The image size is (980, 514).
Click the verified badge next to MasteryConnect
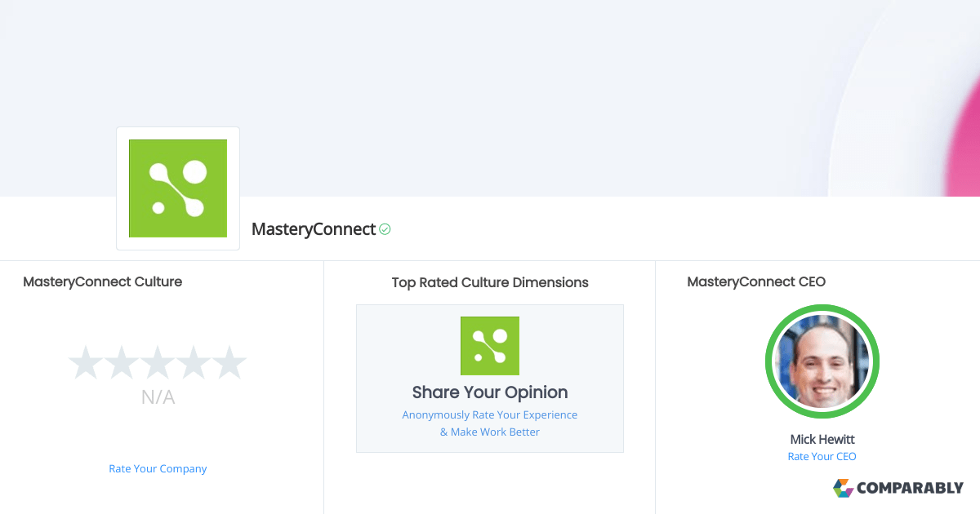click(x=385, y=229)
